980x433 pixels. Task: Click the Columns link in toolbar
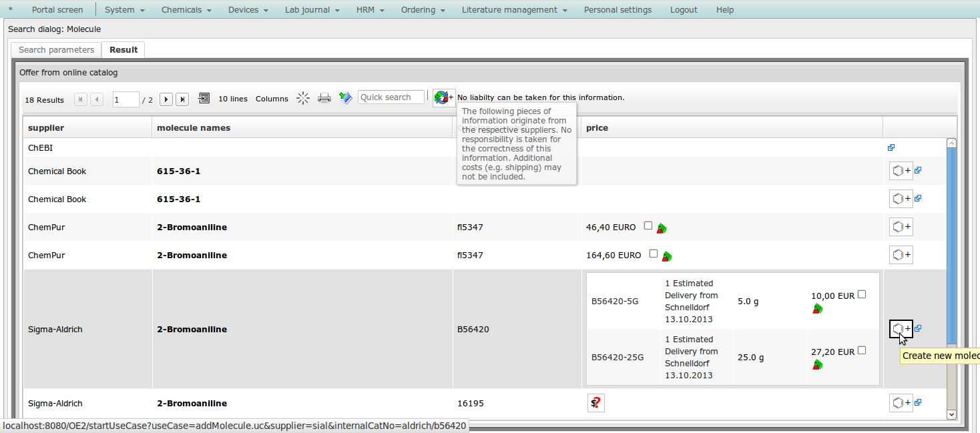point(272,99)
